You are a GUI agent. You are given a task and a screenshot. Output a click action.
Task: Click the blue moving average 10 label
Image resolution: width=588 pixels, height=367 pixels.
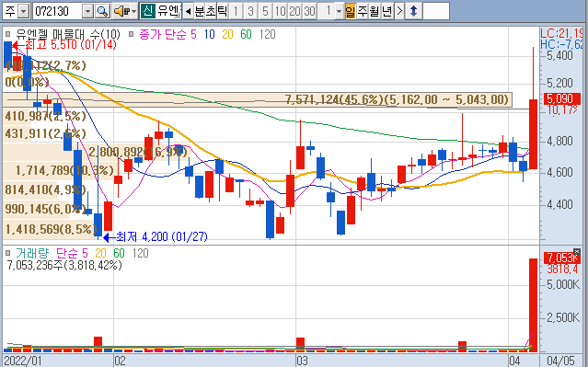[x=209, y=34]
